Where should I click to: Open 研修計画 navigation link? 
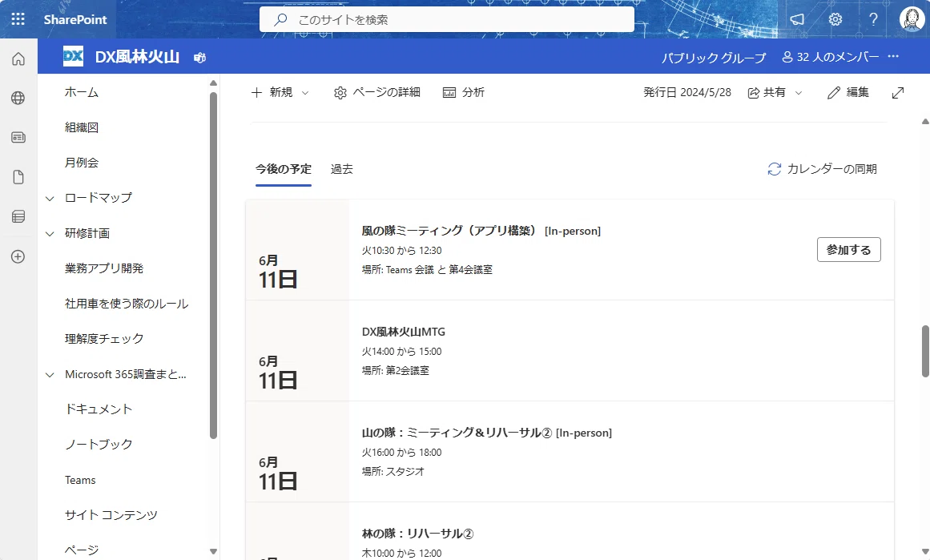(87, 233)
